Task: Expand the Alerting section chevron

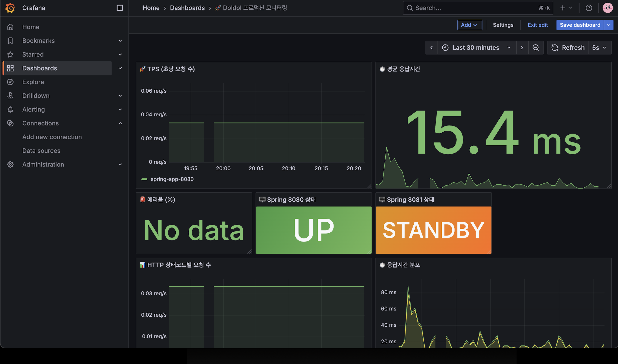Action: point(120,110)
